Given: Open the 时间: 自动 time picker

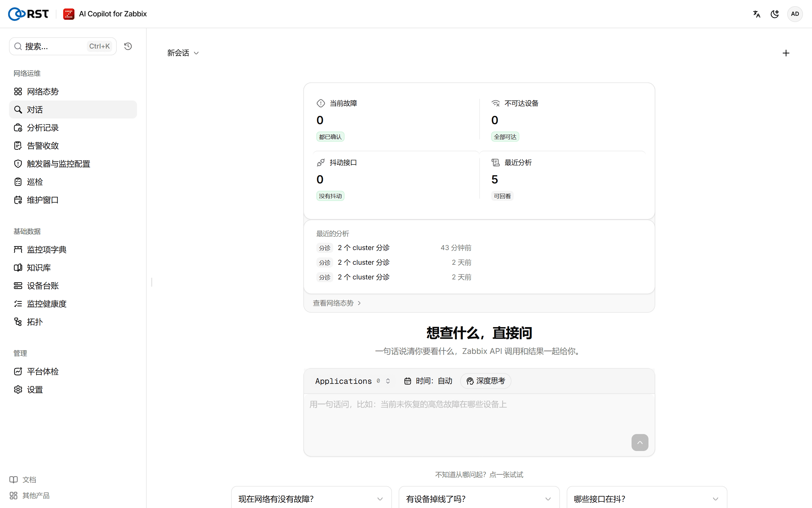Looking at the screenshot, I should pyautogui.click(x=428, y=381).
